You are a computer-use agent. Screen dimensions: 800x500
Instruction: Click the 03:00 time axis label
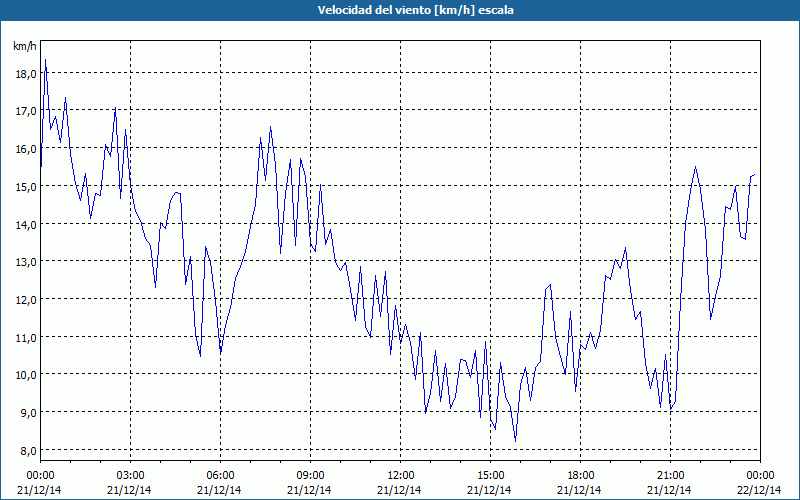click(130, 476)
